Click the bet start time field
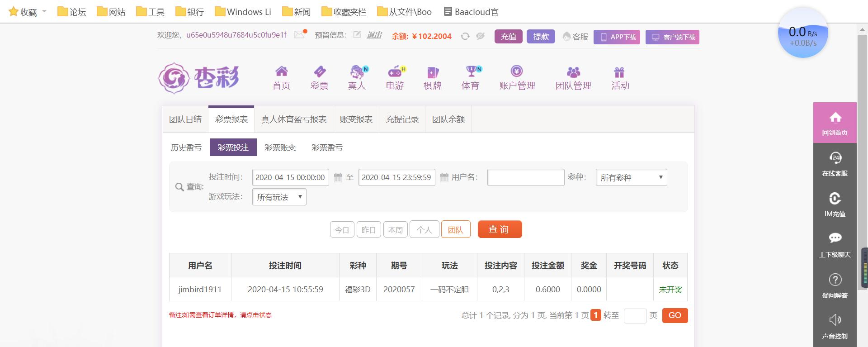This screenshot has width=868, height=347. 290,177
